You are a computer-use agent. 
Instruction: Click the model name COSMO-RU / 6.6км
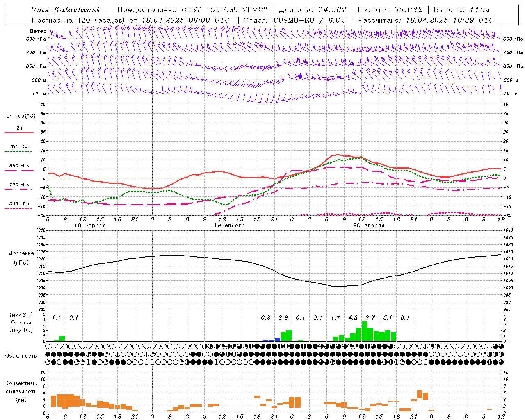point(311,20)
